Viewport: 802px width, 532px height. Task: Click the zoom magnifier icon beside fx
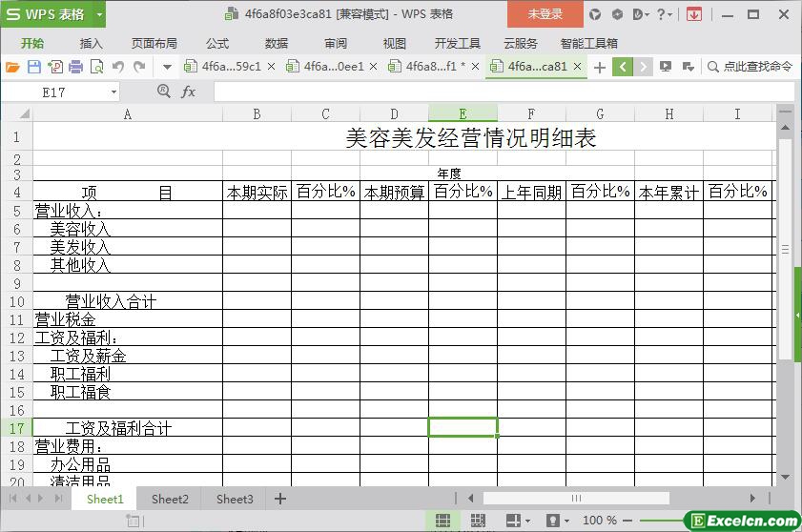coord(164,92)
